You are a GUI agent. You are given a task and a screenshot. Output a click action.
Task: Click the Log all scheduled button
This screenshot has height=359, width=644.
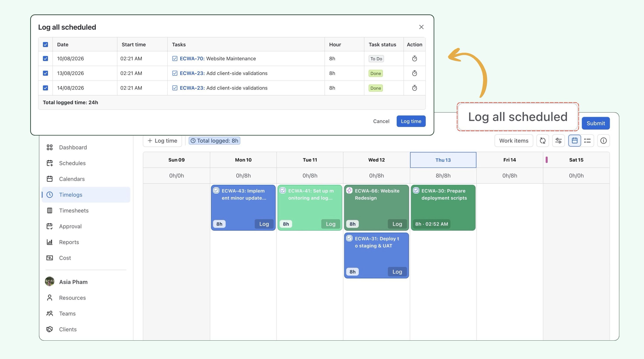click(x=518, y=117)
